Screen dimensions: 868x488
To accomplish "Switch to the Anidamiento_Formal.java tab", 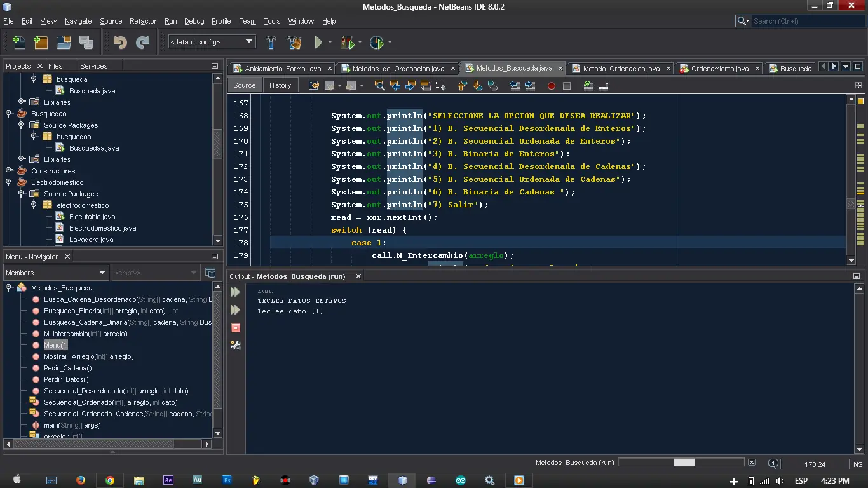I will (x=282, y=68).
